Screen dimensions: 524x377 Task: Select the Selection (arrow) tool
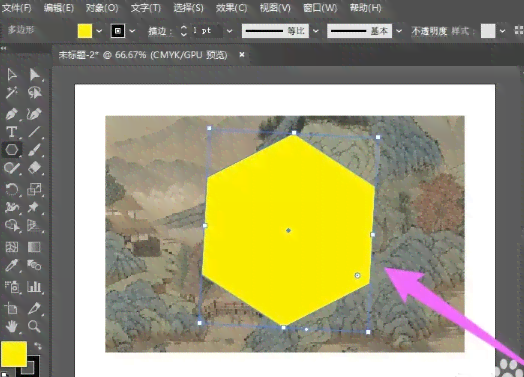12,75
